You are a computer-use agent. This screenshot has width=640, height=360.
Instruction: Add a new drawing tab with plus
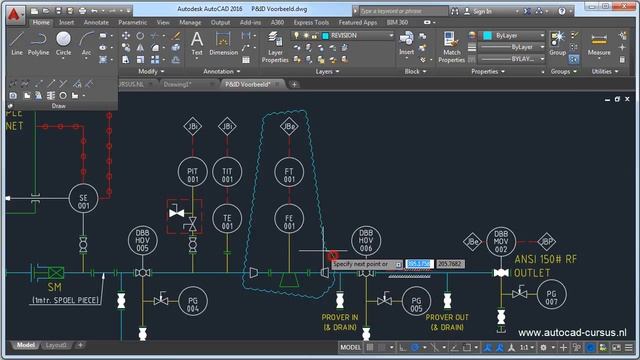coord(294,84)
